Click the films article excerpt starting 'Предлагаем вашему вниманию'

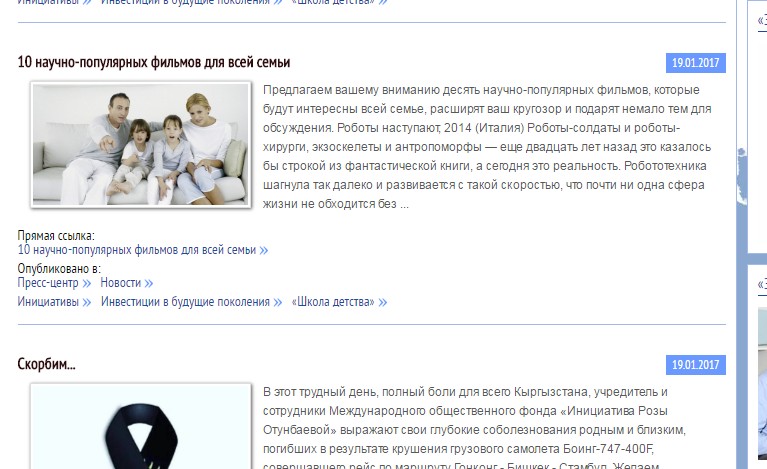coord(487,147)
